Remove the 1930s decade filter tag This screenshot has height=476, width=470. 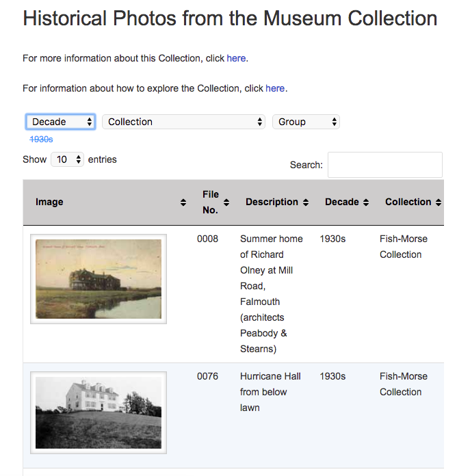pos(41,140)
